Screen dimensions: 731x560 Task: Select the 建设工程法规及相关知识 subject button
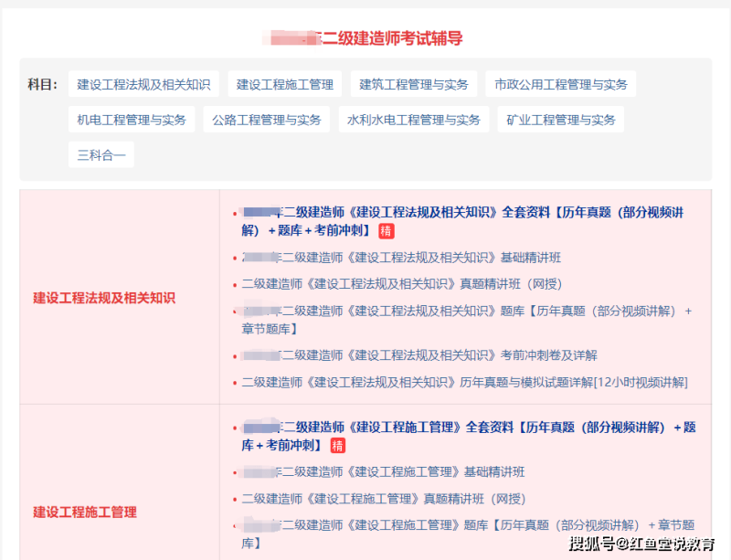coord(143,83)
